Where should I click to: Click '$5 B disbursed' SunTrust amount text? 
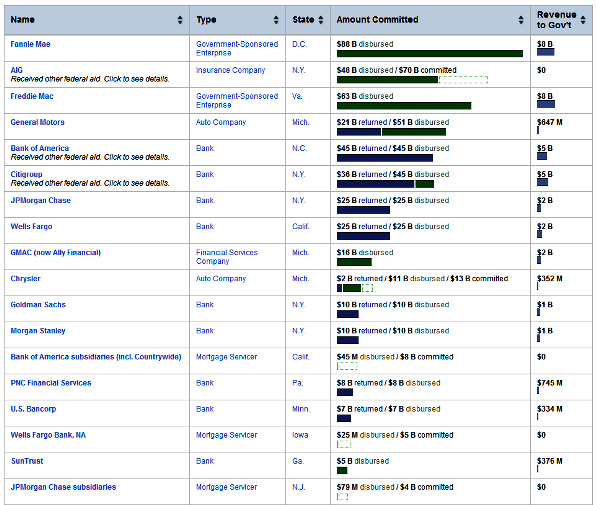[362, 461]
